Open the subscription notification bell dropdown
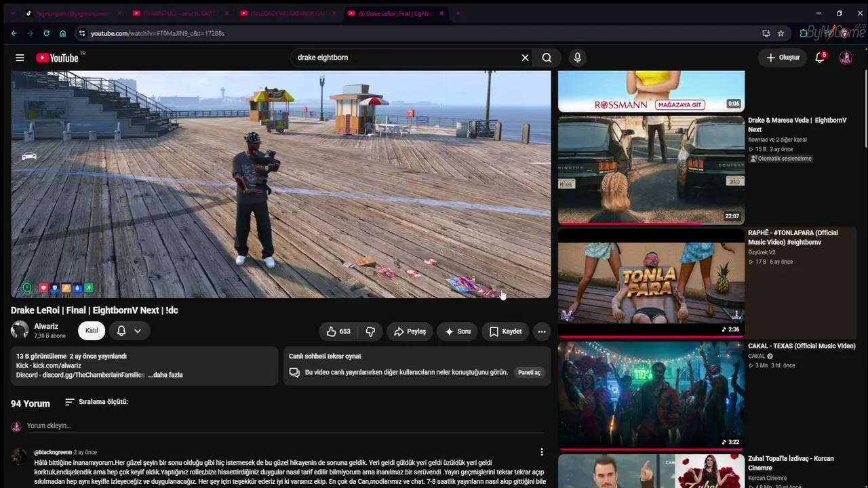The height and width of the screenshot is (488, 868). 129,331
